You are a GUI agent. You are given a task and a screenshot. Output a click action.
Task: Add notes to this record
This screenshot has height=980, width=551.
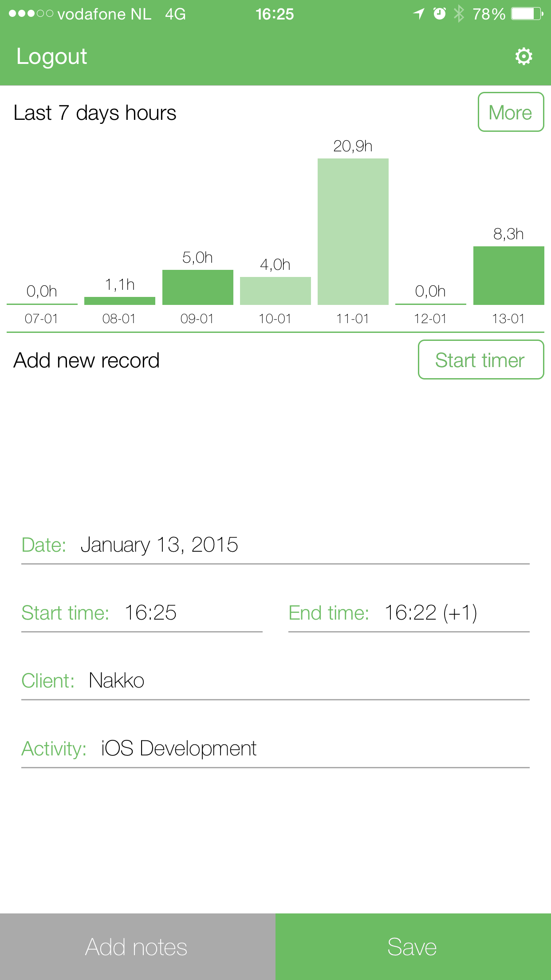click(137, 947)
